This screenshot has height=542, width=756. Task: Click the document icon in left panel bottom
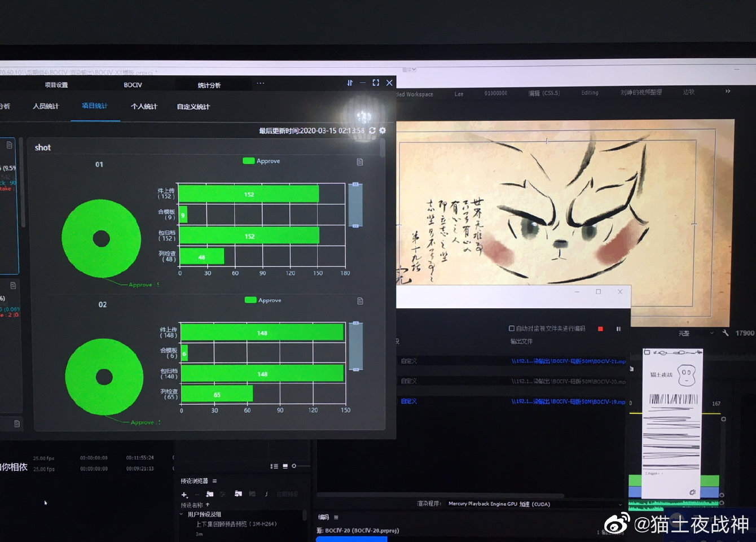[x=17, y=423]
